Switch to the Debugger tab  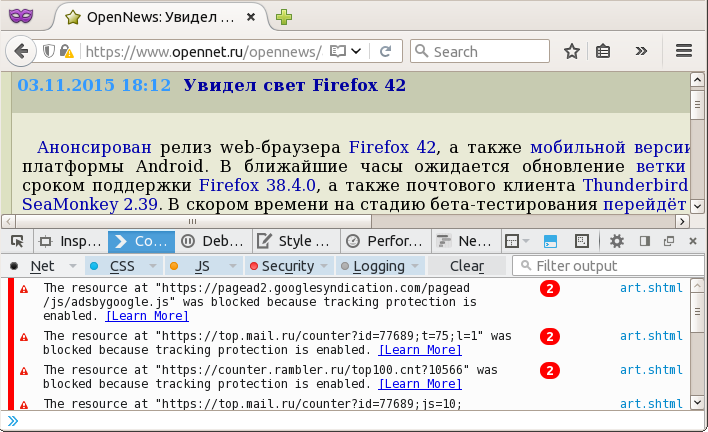(x=213, y=241)
